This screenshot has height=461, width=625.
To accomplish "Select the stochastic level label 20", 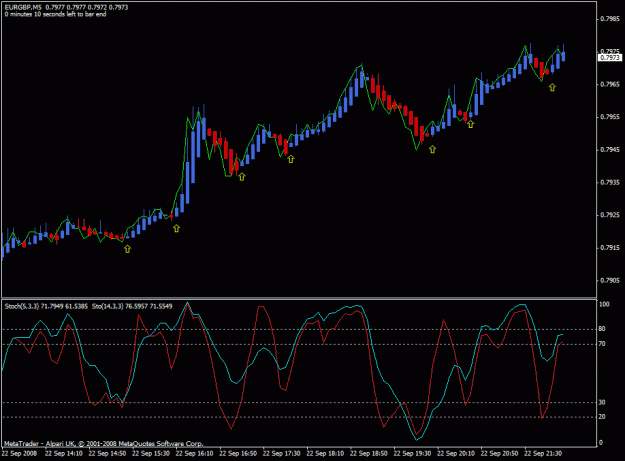I will (x=602, y=417).
